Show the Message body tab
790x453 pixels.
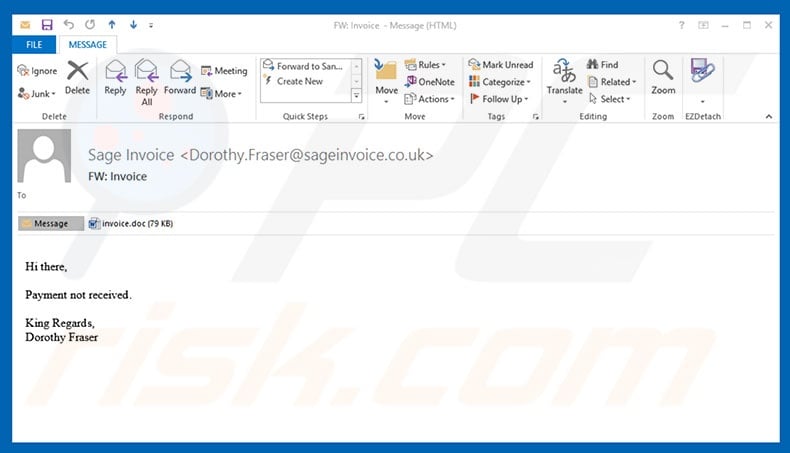pos(51,223)
